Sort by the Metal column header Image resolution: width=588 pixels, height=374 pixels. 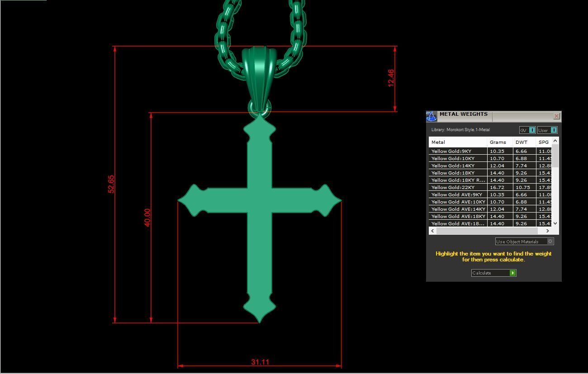[458, 142]
